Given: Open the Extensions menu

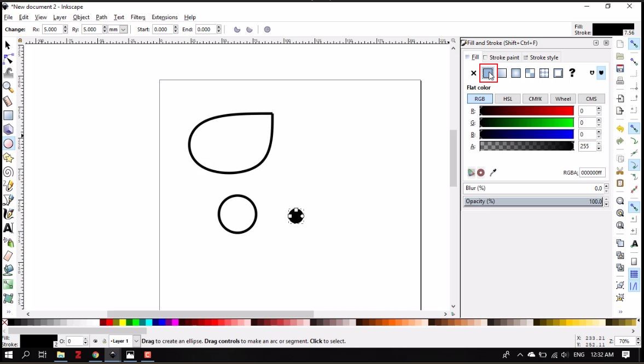Looking at the screenshot, I should [x=164, y=18].
